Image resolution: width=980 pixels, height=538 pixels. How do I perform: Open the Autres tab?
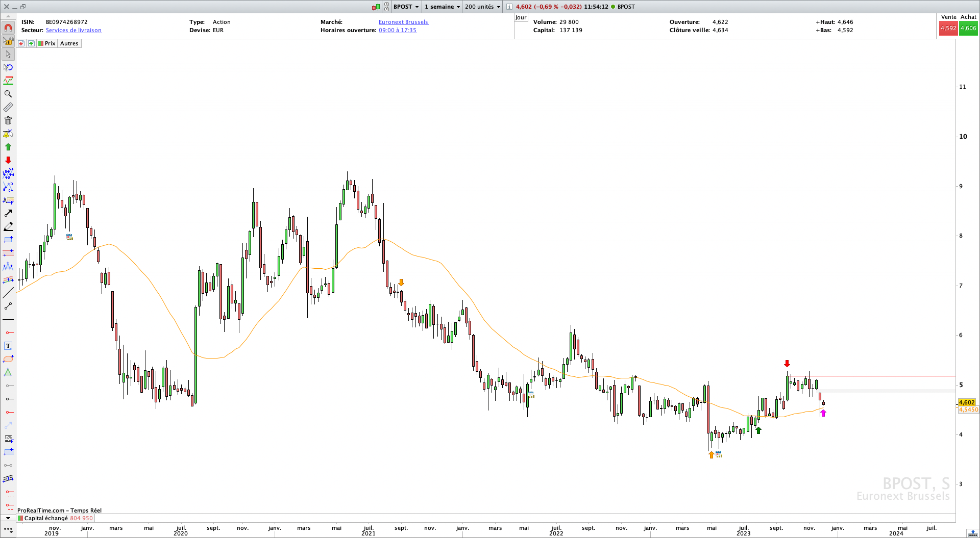point(69,43)
